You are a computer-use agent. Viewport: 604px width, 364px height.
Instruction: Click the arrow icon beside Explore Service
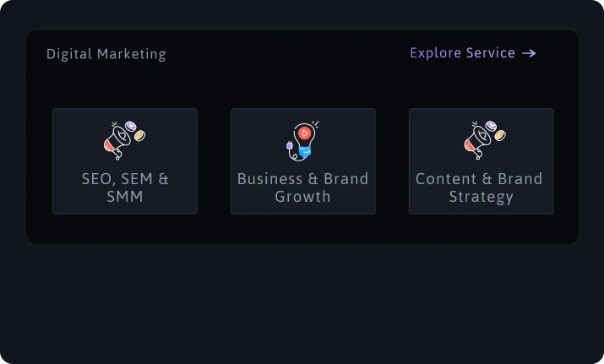click(x=529, y=53)
